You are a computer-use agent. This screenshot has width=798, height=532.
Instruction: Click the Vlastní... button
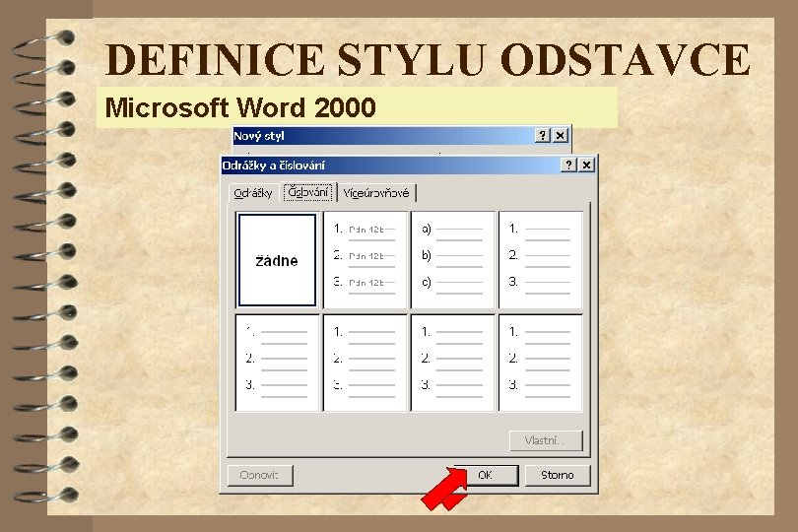[x=546, y=440]
